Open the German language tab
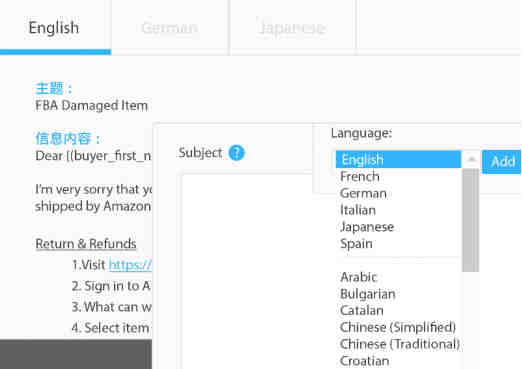This screenshot has height=369, width=522. coord(170,28)
